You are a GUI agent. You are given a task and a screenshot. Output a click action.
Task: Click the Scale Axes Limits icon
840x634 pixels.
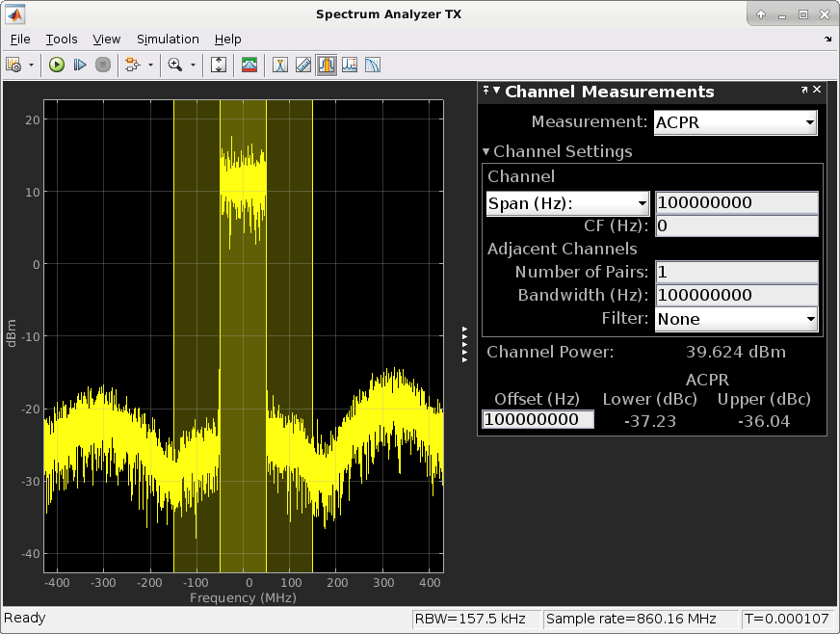click(219, 65)
